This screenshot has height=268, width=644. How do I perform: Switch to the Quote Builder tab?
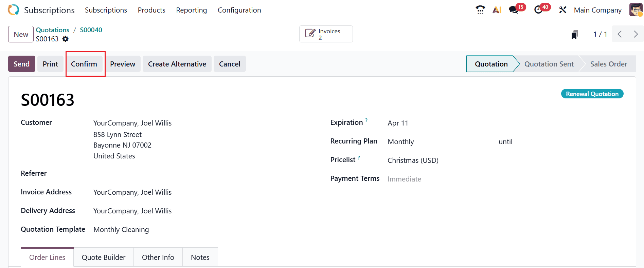coord(104,257)
